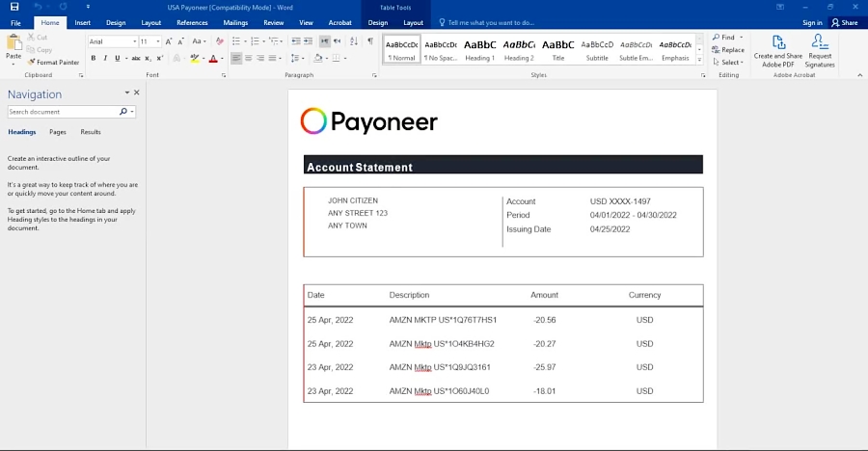Apply the Heading 1 style

(x=480, y=49)
